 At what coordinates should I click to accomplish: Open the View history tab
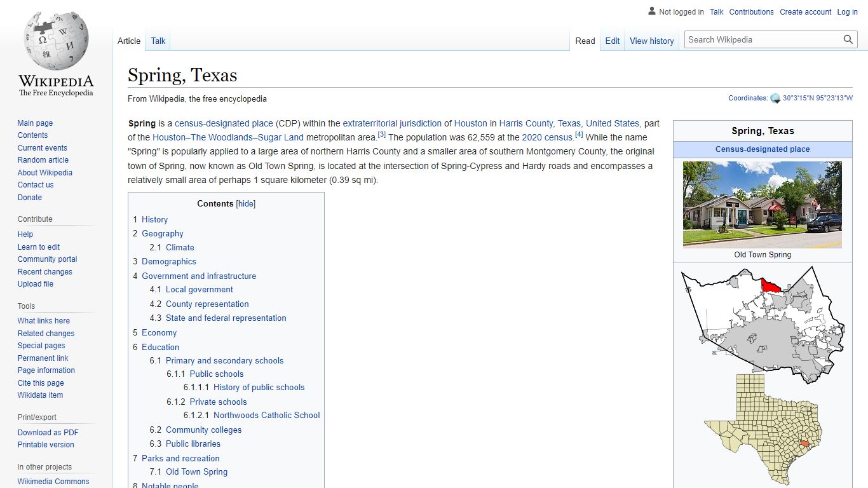point(652,41)
